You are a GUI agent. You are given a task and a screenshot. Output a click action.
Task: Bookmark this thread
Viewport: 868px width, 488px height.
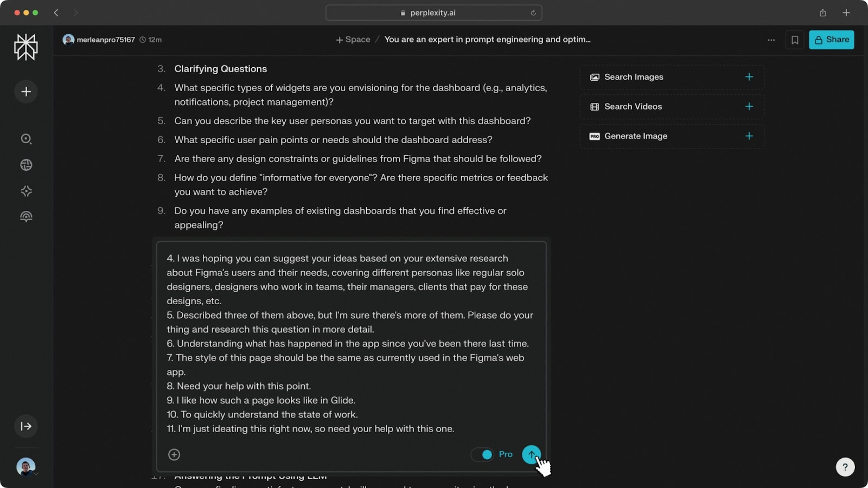click(795, 40)
